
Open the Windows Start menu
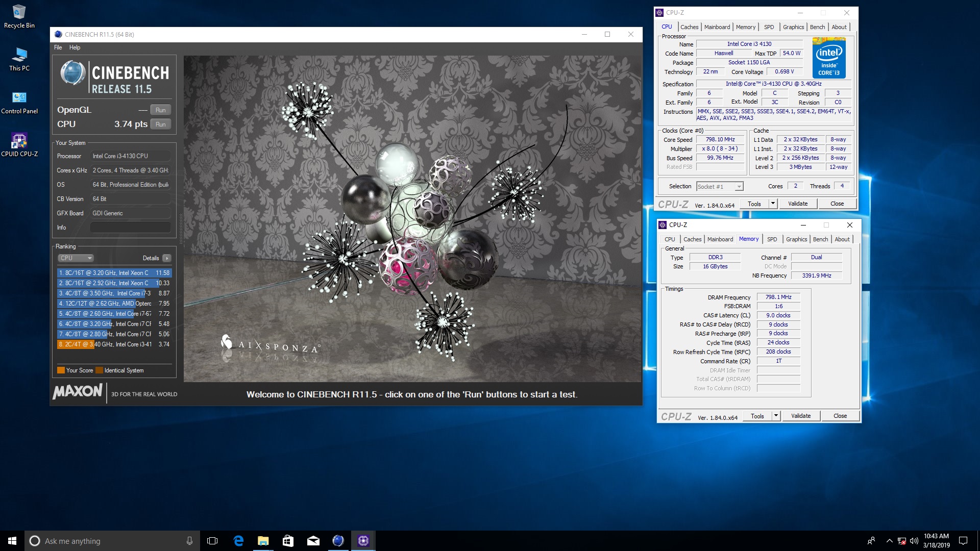point(12,541)
